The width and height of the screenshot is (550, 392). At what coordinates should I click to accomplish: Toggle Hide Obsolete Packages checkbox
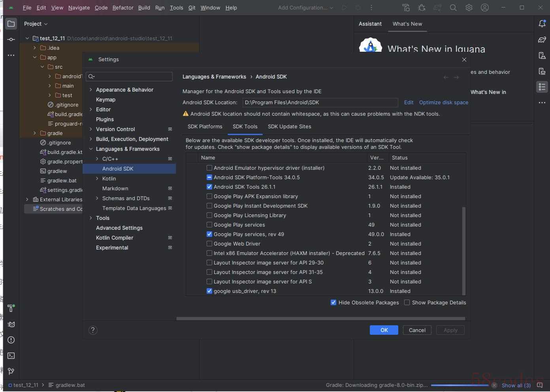333,302
